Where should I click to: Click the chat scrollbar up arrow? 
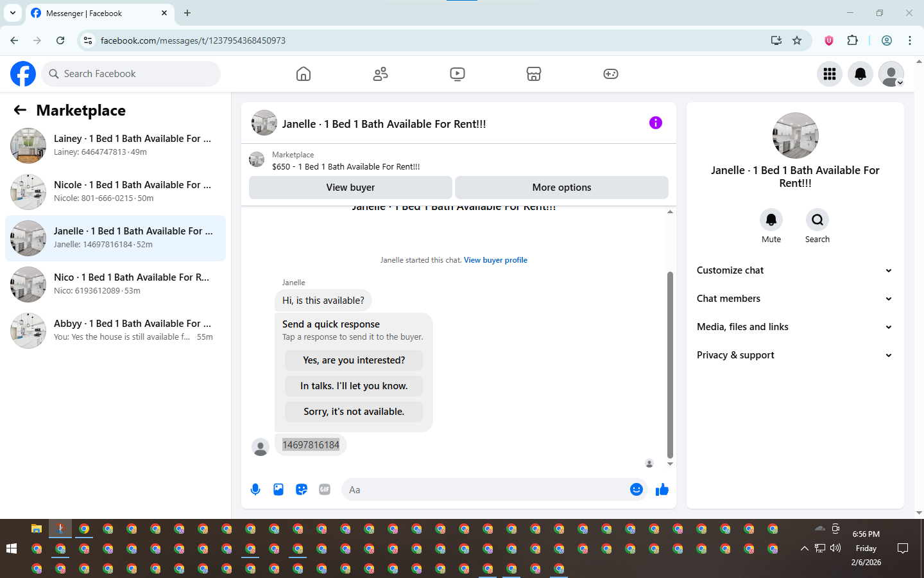tap(670, 211)
